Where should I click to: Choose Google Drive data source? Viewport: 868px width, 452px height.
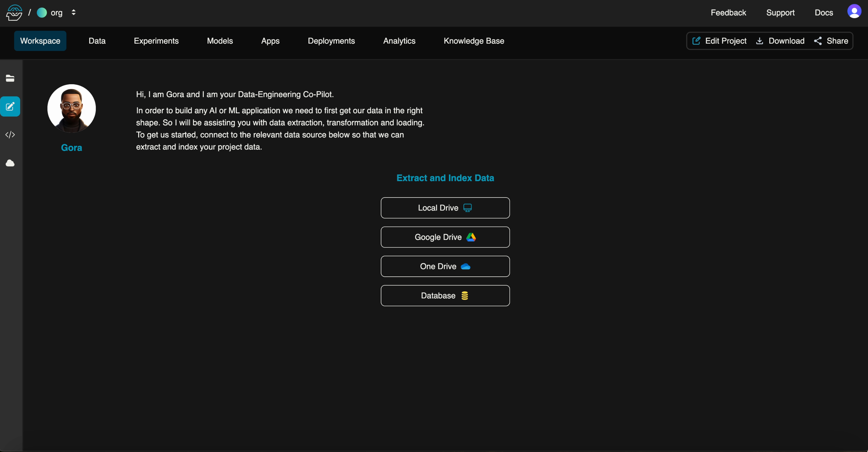(445, 237)
